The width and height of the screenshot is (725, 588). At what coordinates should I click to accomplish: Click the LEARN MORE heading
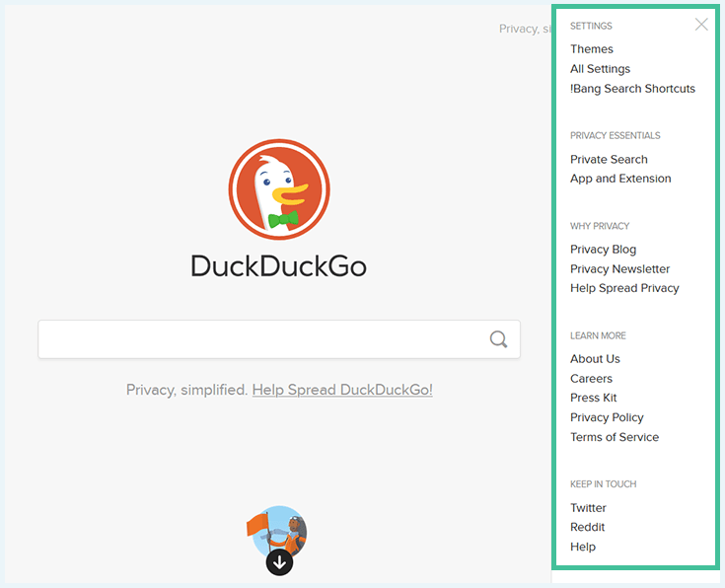pyautogui.click(x=598, y=335)
